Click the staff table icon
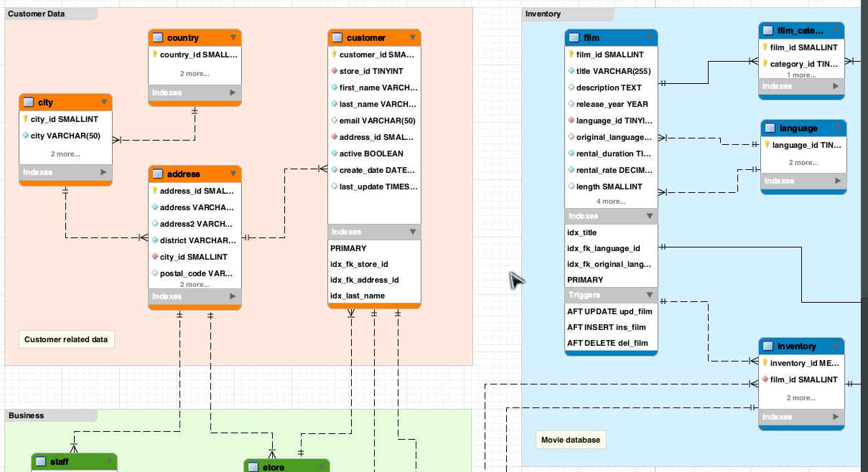The width and height of the screenshot is (868, 472). (x=41, y=462)
